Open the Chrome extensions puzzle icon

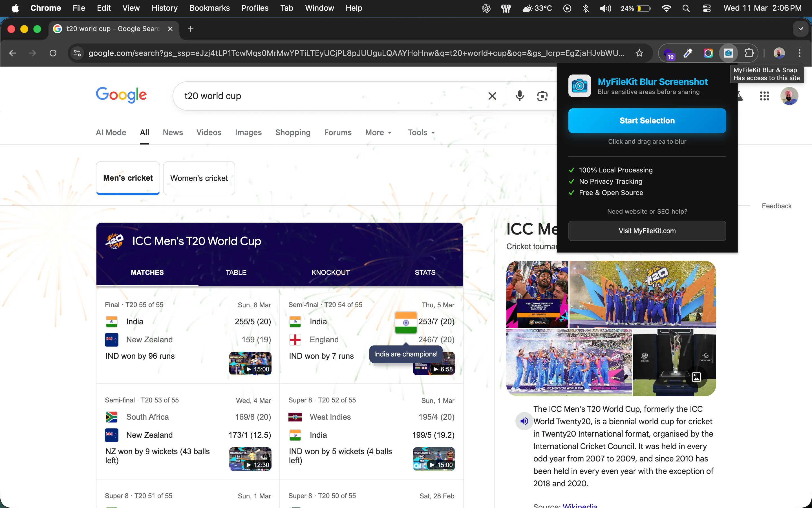click(749, 53)
